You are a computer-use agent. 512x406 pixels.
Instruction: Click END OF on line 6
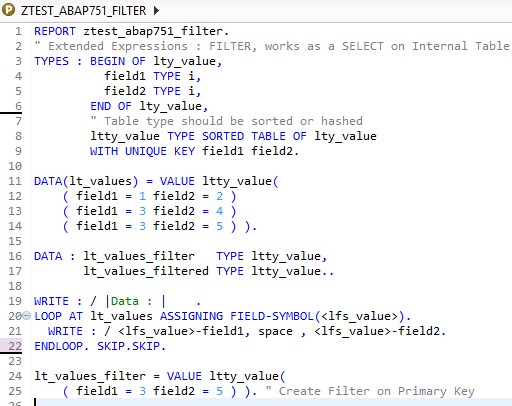pyautogui.click(x=111, y=106)
